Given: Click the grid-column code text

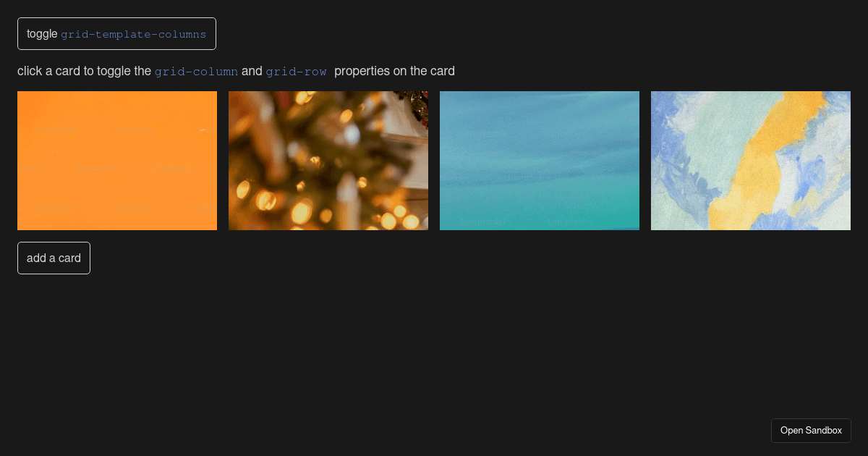Looking at the screenshot, I should [196, 72].
